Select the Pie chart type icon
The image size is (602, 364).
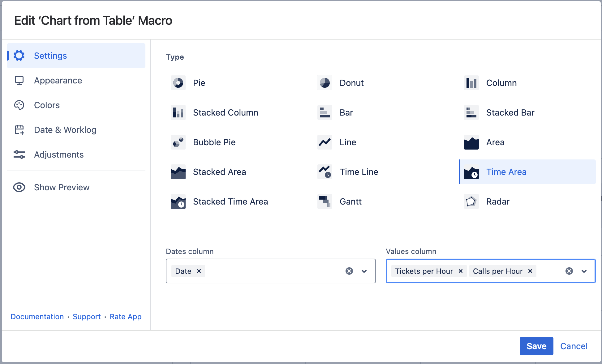click(178, 83)
